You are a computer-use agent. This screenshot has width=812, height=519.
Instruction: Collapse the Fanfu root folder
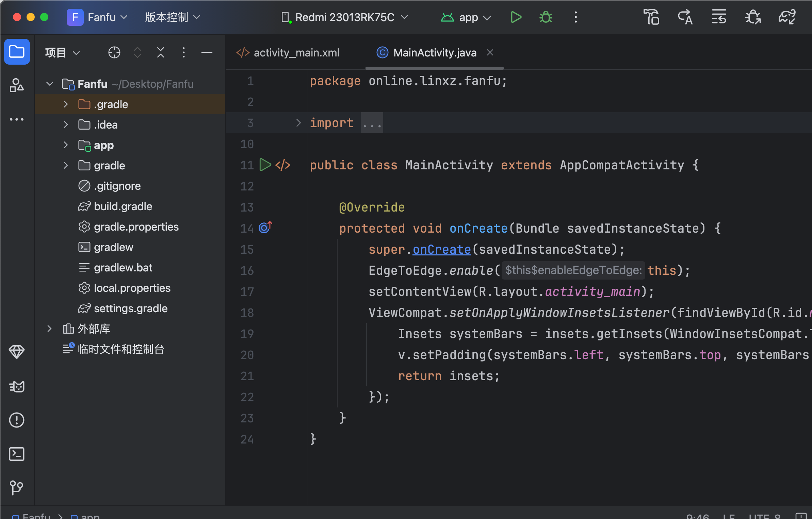pyautogui.click(x=50, y=84)
